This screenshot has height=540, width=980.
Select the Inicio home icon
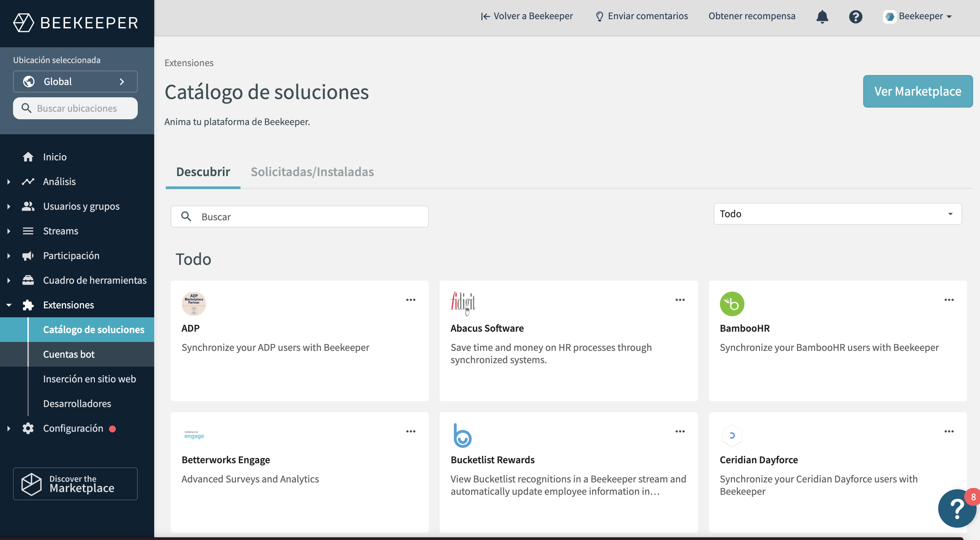pos(28,156)
